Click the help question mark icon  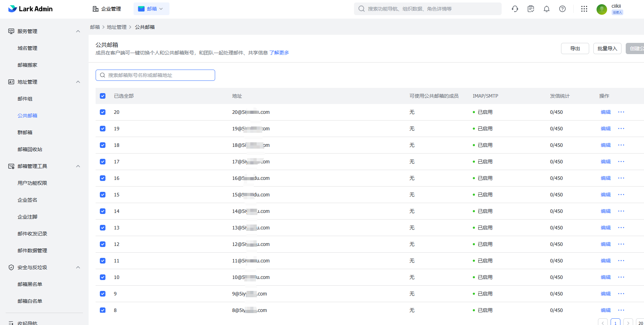562,9
